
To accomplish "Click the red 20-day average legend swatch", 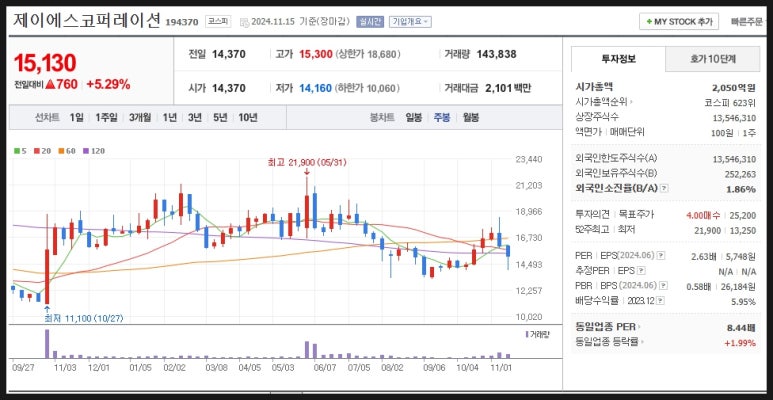I will pyautogui.click(x=36, y=151).
